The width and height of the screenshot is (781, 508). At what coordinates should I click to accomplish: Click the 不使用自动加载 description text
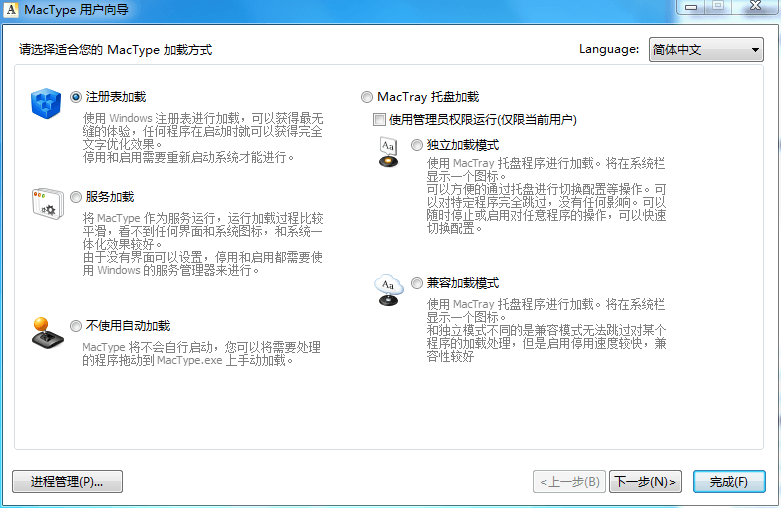(x=202, y=354)
